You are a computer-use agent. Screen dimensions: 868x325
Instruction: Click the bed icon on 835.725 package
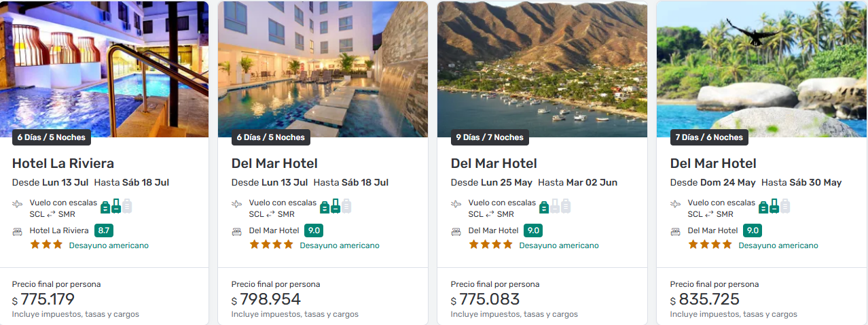click(676, 231)
